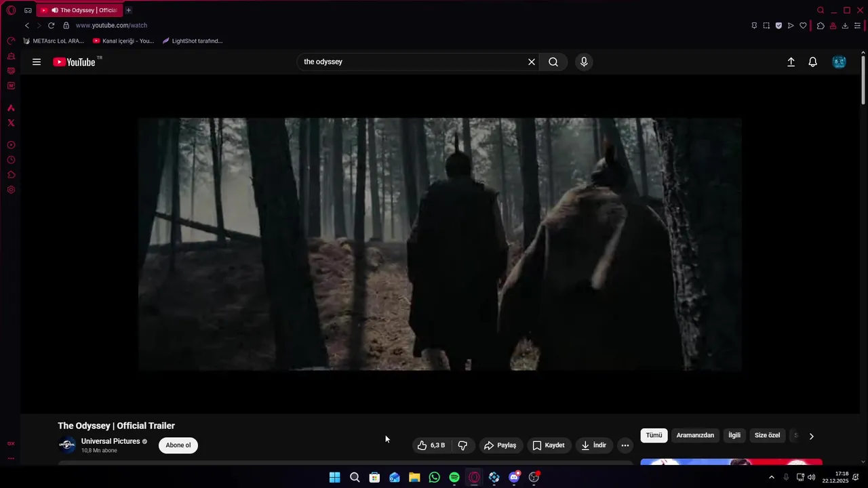
Task: Open the Universal Pictures channel name
Action: tap(111, 441)
